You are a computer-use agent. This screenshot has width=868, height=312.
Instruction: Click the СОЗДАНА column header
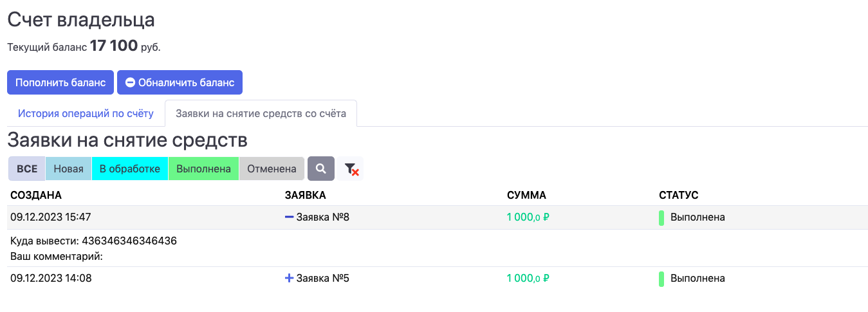(x=36, y=195)
